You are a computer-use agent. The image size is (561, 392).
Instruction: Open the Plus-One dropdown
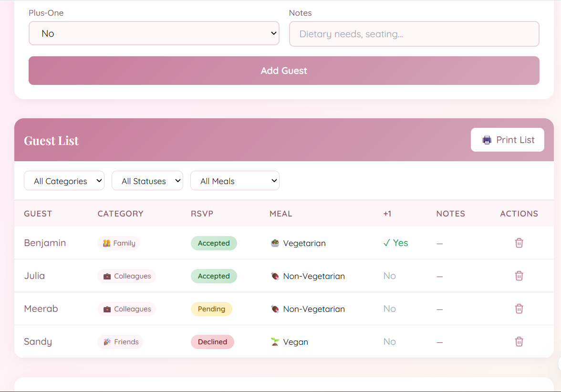click(154, 33)
